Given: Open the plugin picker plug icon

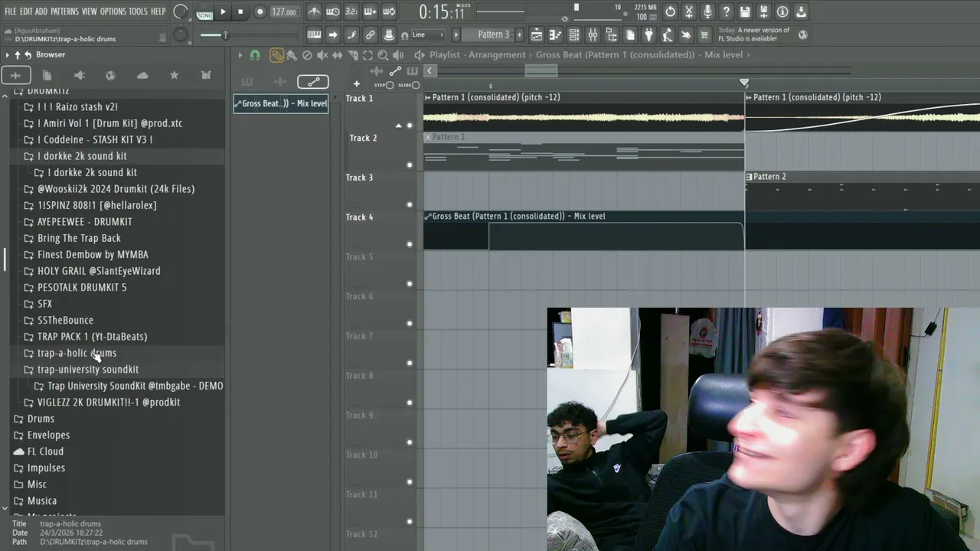Looking at the screenshot, I should click(648, 34).
